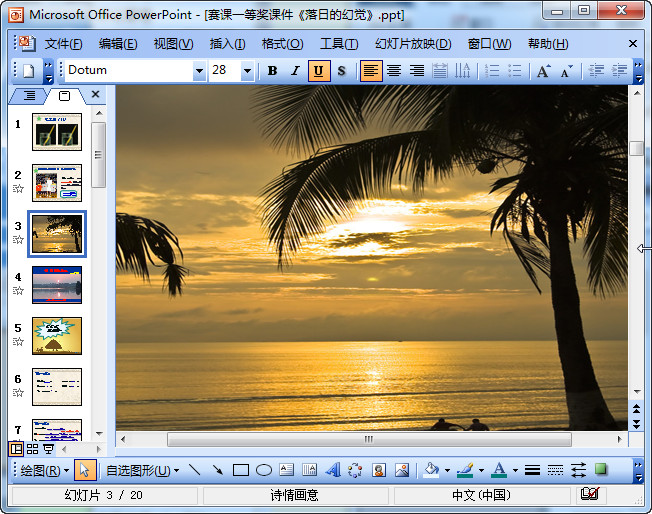This screenshot has width=652, height=514.
Task: Open the Dotum font name dropdown
Action: 198,71
